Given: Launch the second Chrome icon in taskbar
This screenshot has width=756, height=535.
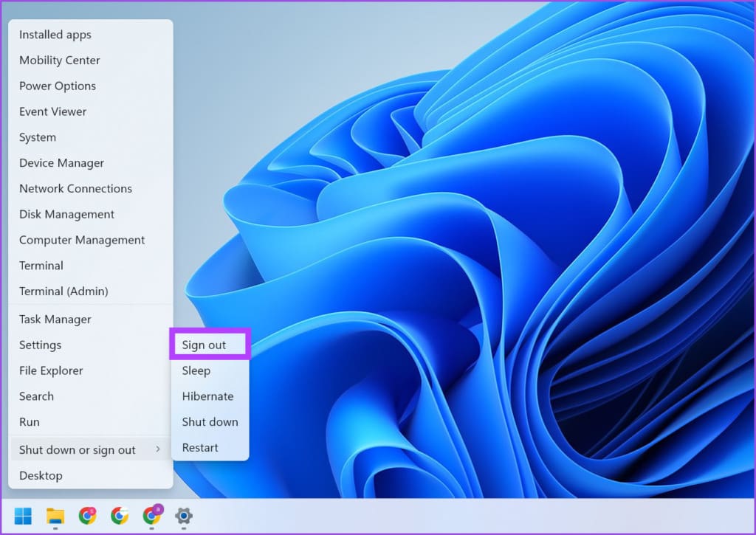Looking at the screenshot, I should [120, 516].
